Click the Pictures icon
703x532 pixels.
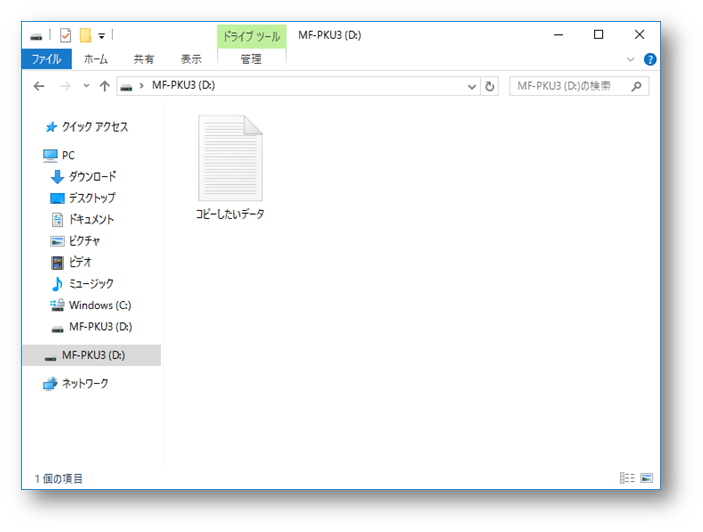click(x=57, y=241)
